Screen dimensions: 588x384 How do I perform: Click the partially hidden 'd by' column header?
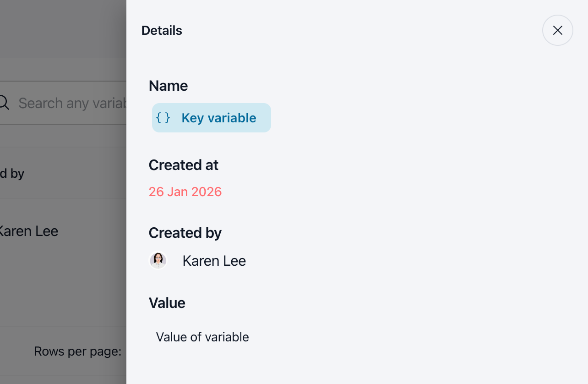coord(12,173)
